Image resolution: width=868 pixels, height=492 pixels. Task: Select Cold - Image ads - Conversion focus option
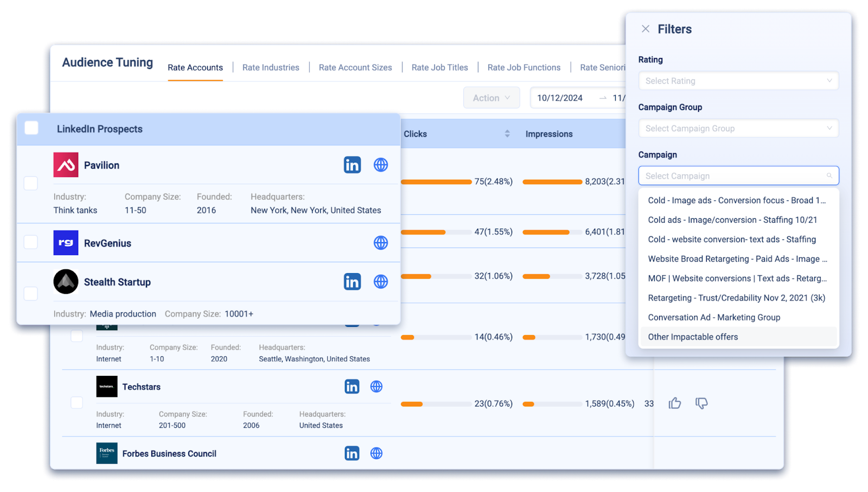[738, 200]
